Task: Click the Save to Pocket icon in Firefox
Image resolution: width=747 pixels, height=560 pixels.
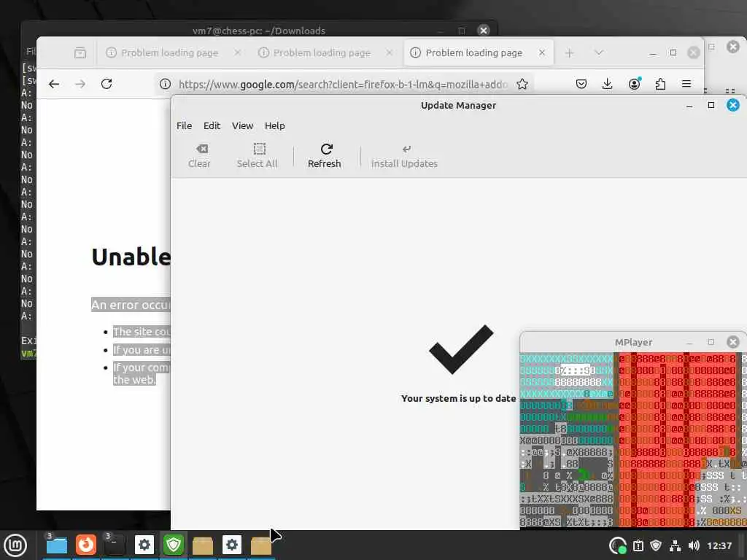Action: point(581,85)
